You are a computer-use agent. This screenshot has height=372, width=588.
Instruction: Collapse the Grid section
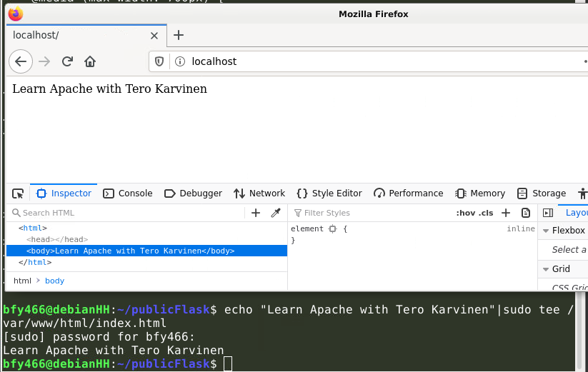click(x=546, y=269)
